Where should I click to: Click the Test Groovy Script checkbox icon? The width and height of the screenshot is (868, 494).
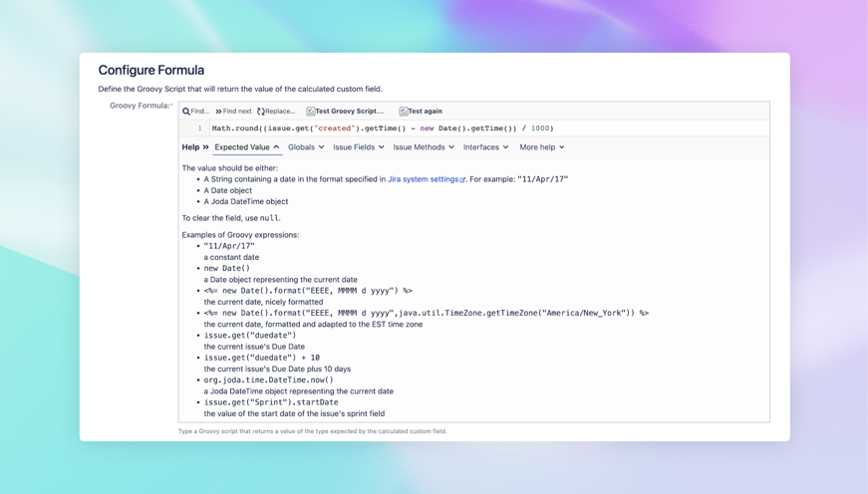pyautogui.click(x=311, y=112)
